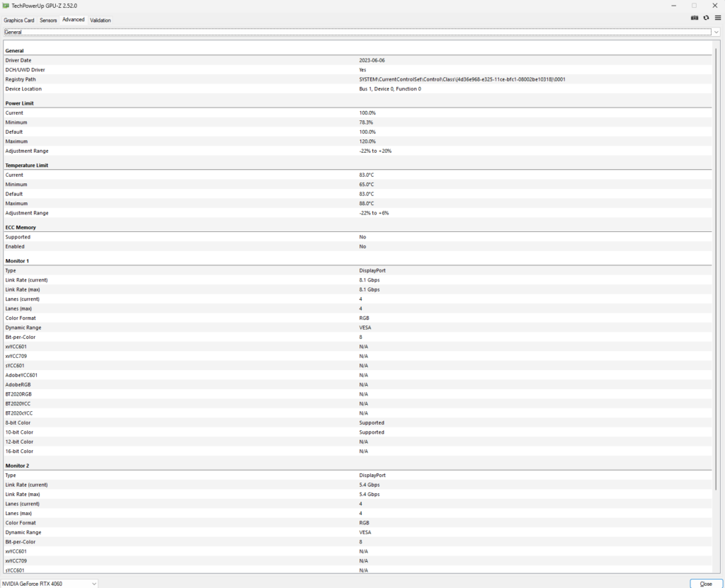Click the 16-bit Color row
This screenshot has width=725, height=588.
pyautogui.click(x=358, y=451)
